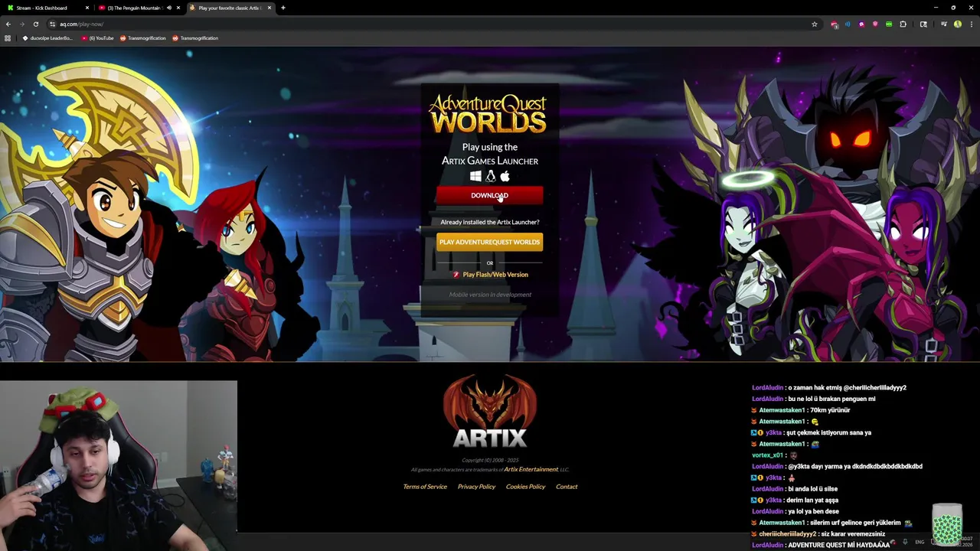Viewport: 980px width, 551px height.
Task: Click chat message 'bi anda lol ü silse'
Action: [812, 488]
